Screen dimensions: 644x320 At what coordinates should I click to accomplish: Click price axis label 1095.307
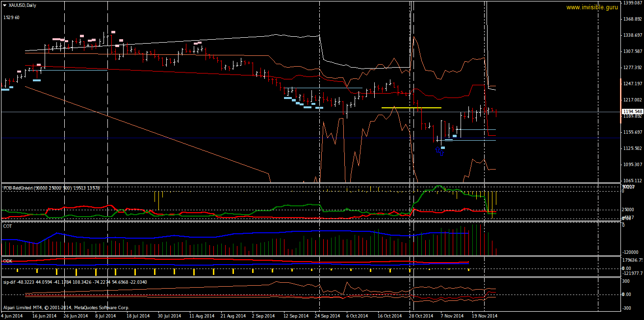(632, 165)
